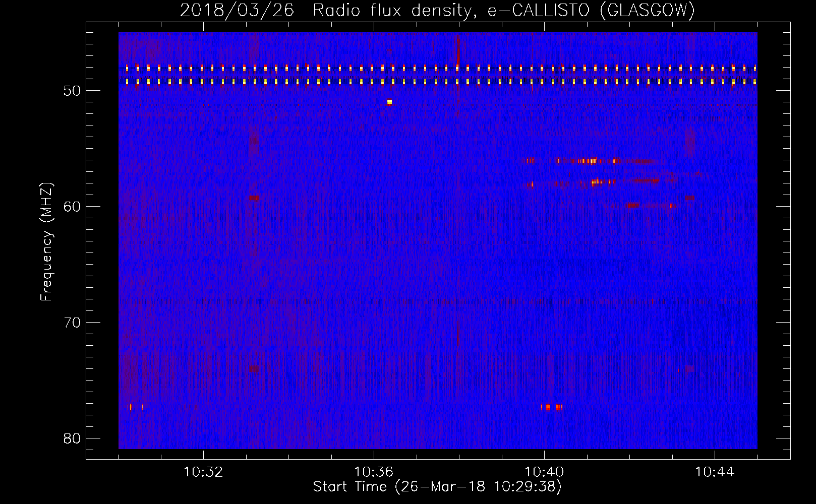
Task: Click the 10:40 time tick label
Action: [544, 472]
